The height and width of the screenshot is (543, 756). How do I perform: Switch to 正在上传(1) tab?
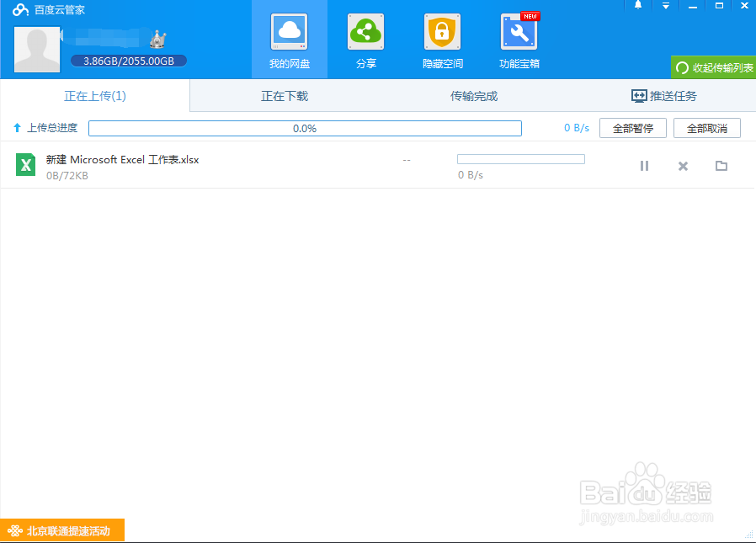click(x=95, y=96)
